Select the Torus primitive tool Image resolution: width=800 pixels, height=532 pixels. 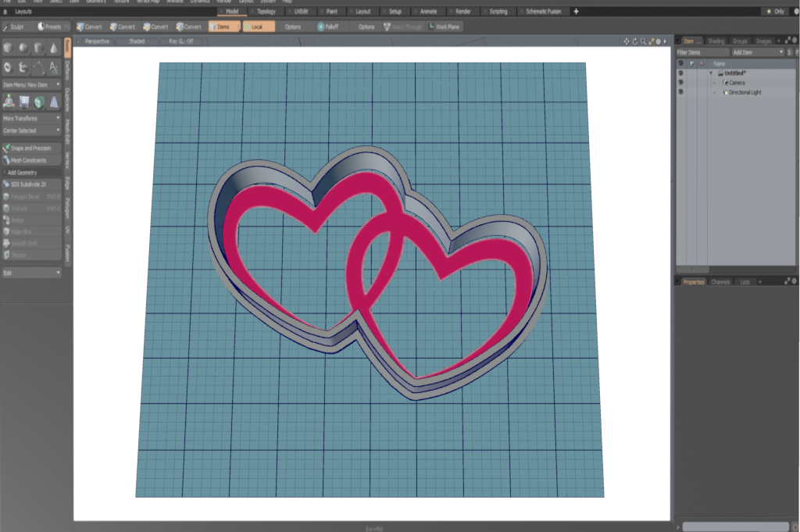(x=8, y=67)
